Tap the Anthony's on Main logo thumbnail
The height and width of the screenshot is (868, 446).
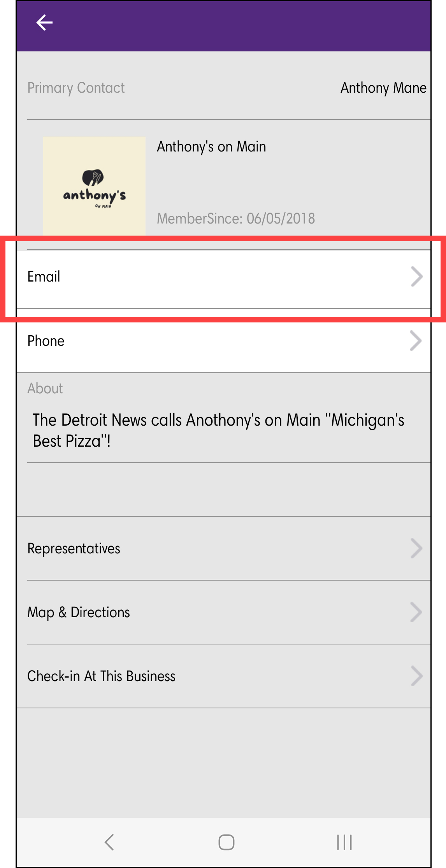point(94,186)
